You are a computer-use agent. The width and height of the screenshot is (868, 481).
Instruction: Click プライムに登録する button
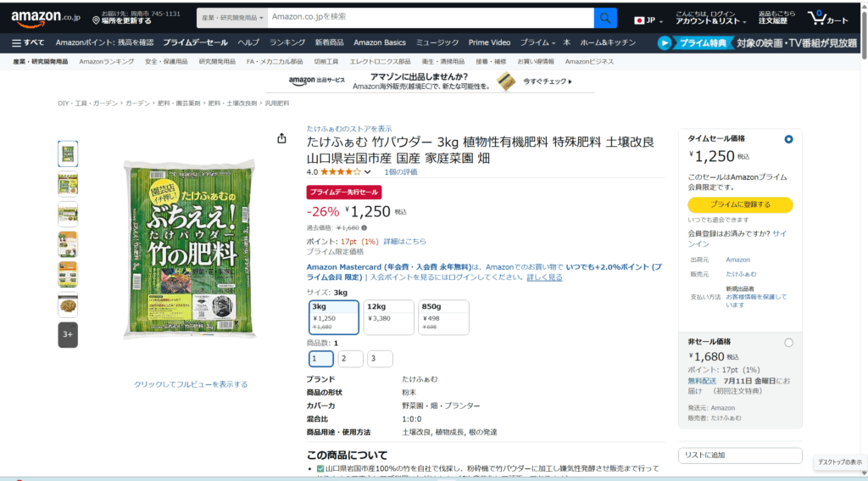[740, 204]
